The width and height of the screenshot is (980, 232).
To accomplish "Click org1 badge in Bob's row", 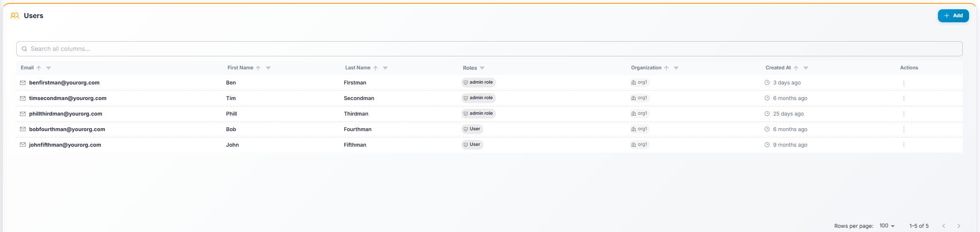I will click(x=639, y=129).
